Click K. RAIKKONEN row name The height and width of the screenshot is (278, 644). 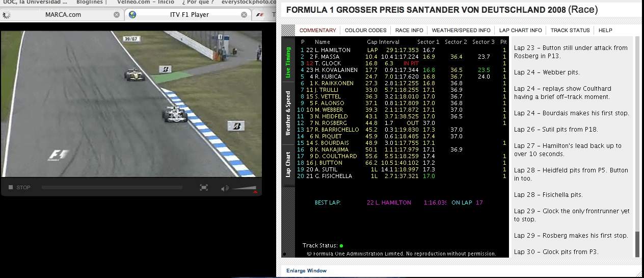pos(333,83)
